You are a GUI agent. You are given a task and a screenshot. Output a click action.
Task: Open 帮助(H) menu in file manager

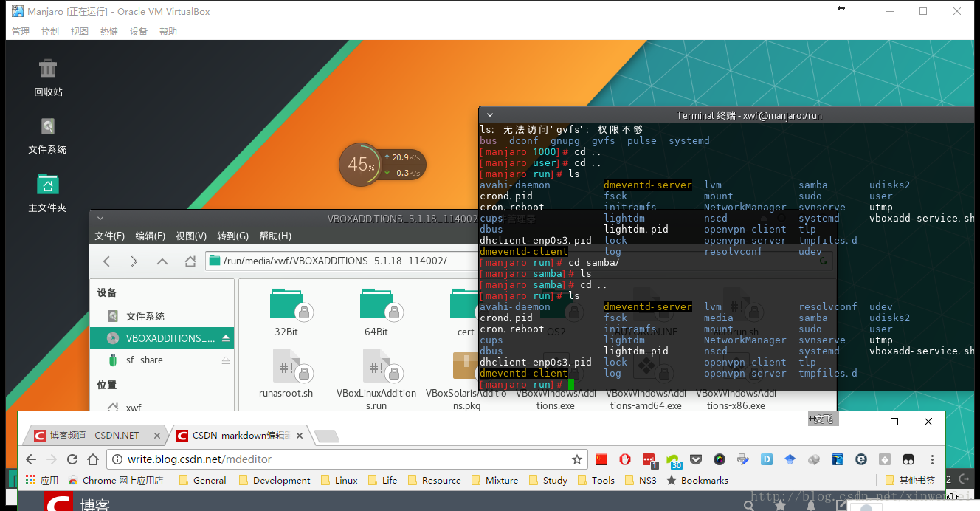(x=275, y=236)
